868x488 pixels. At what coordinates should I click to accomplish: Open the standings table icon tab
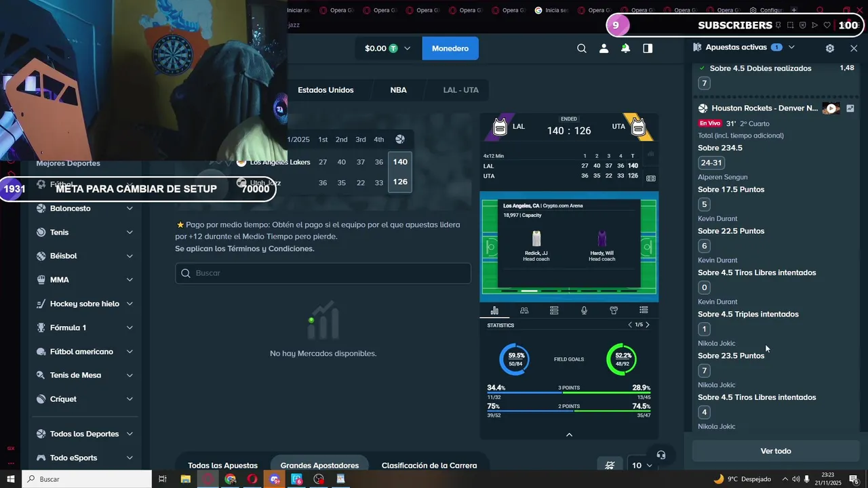554,310
